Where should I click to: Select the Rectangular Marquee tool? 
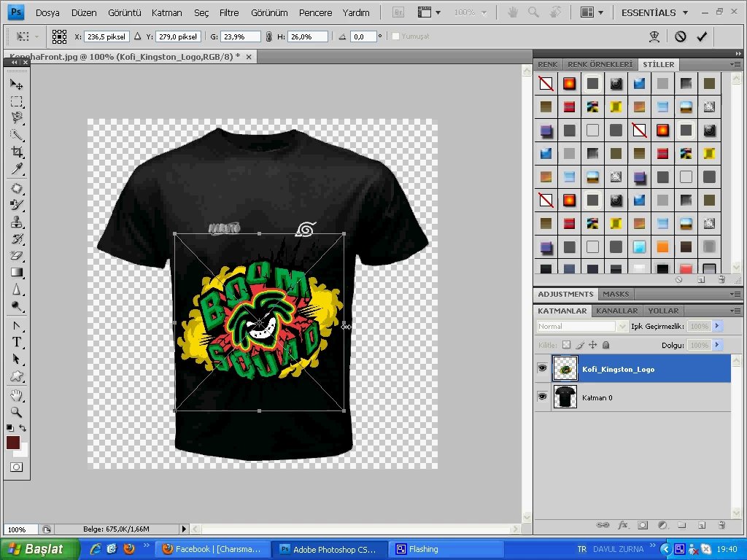17,101
